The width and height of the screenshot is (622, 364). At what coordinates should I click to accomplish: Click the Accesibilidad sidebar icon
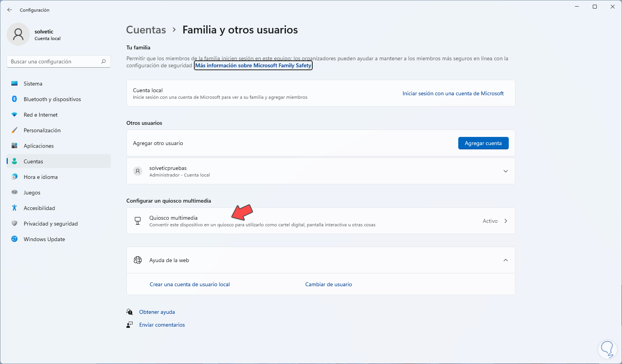pyautogui.click(x=14, y=208)
